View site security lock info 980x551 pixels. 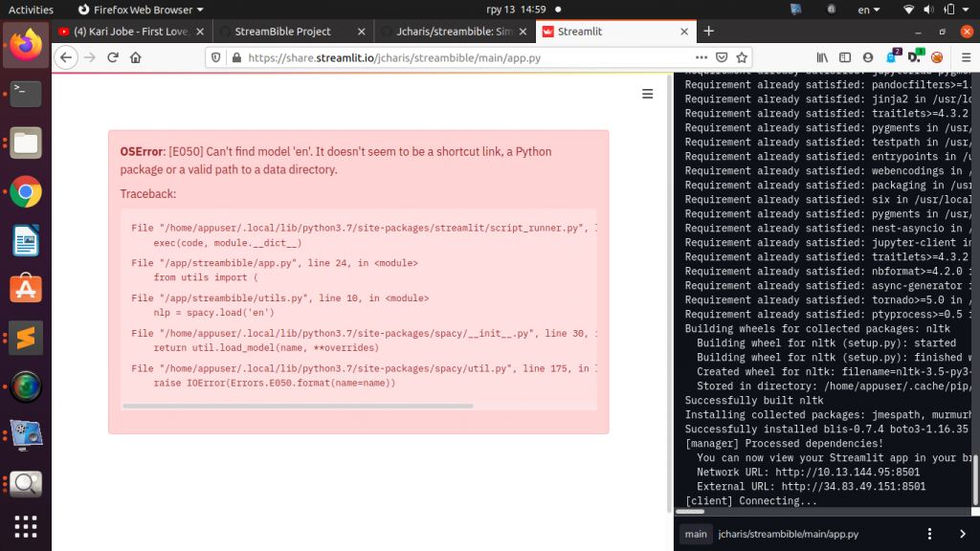point(236,57)
